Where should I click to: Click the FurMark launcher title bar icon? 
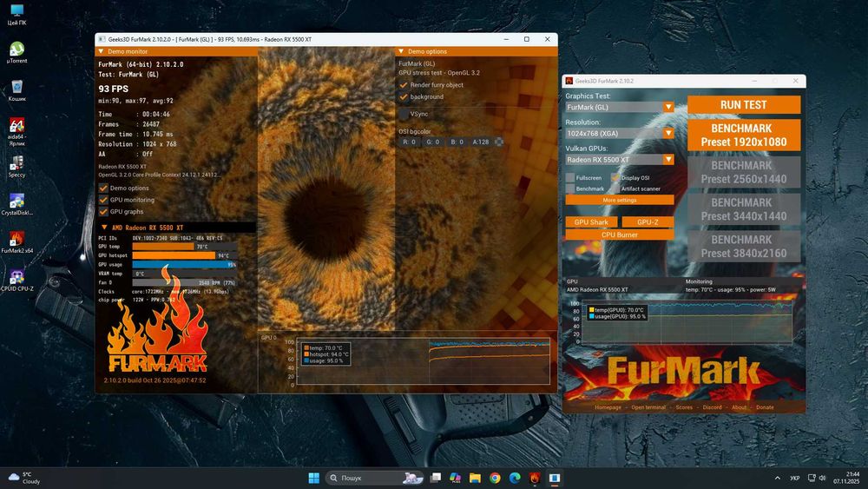[x=569, y=81]
